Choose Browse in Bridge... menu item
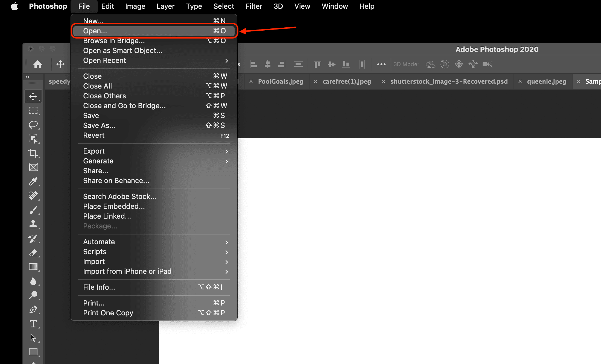601x364 pixels. (x=154, y=41)
